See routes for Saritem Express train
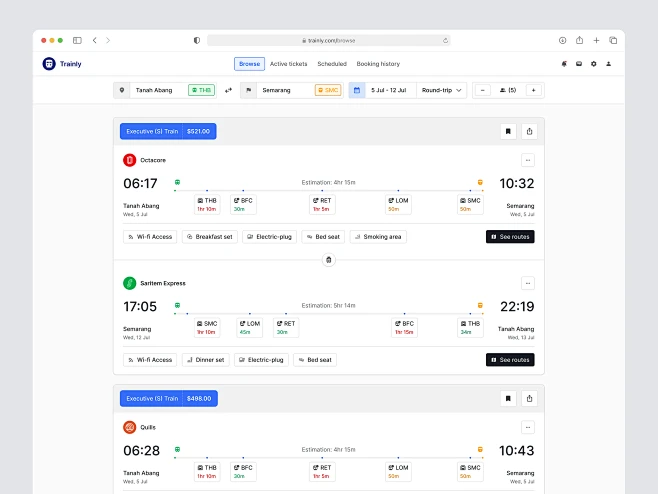 [x=510, y=360]
